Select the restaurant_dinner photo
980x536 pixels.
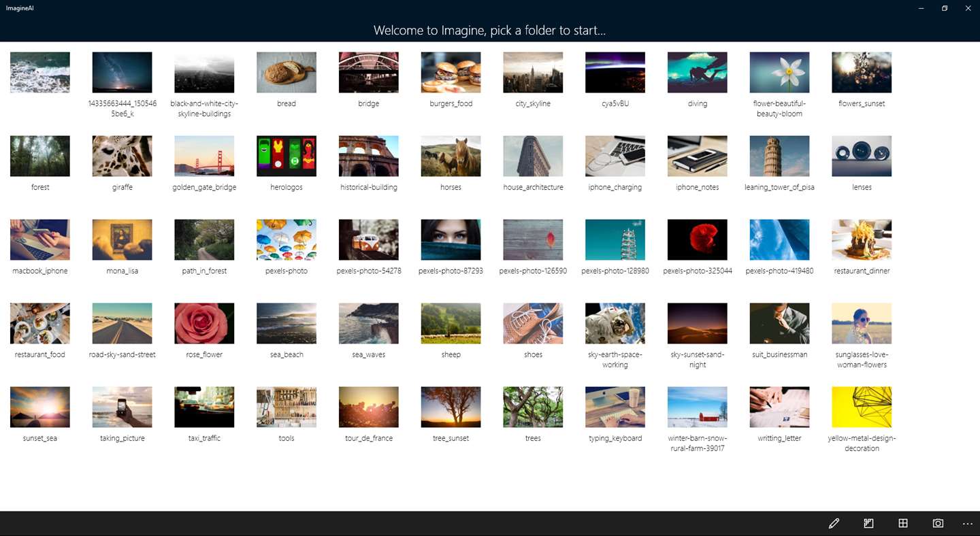pos(862,239)
